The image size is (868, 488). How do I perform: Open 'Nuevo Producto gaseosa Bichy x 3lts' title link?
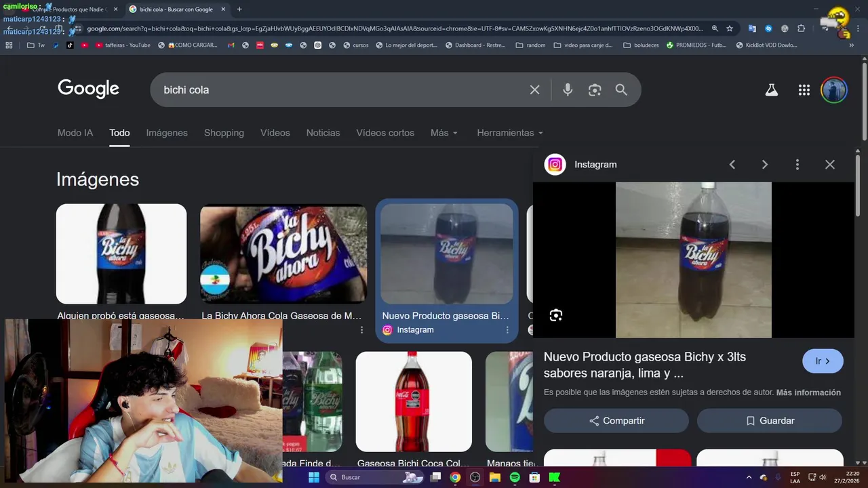[644, 365]
